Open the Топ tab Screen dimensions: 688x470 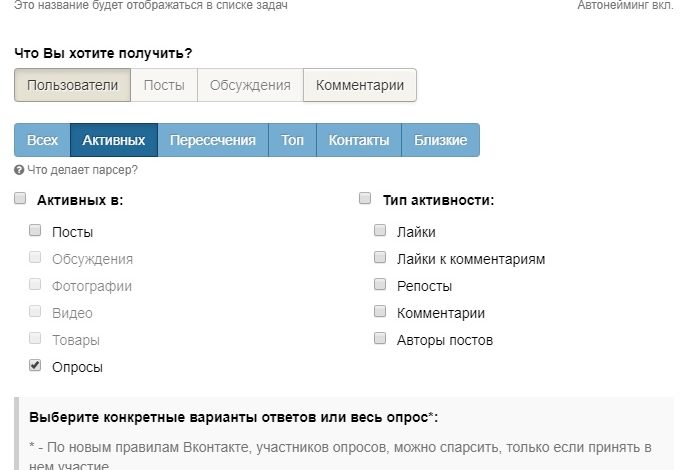tap(292, 140)
